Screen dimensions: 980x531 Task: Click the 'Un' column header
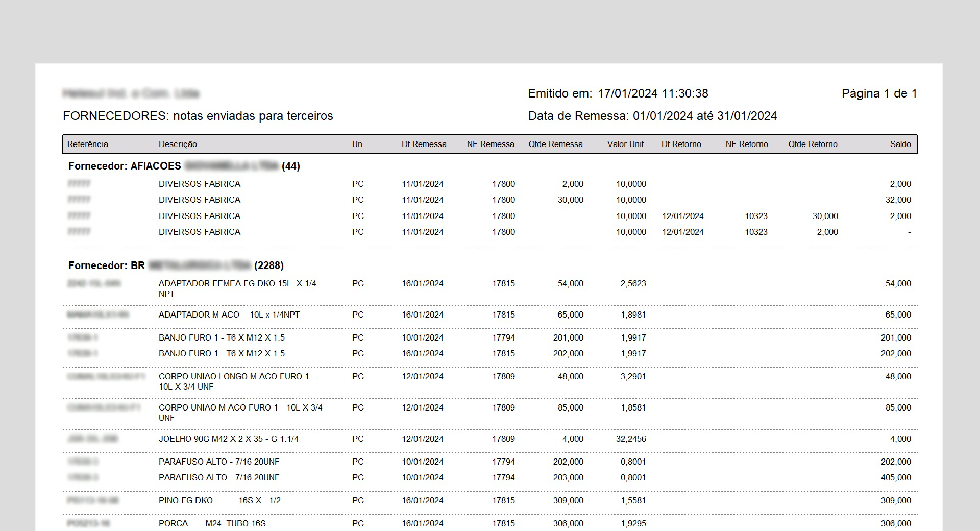(x=357, y=144)
